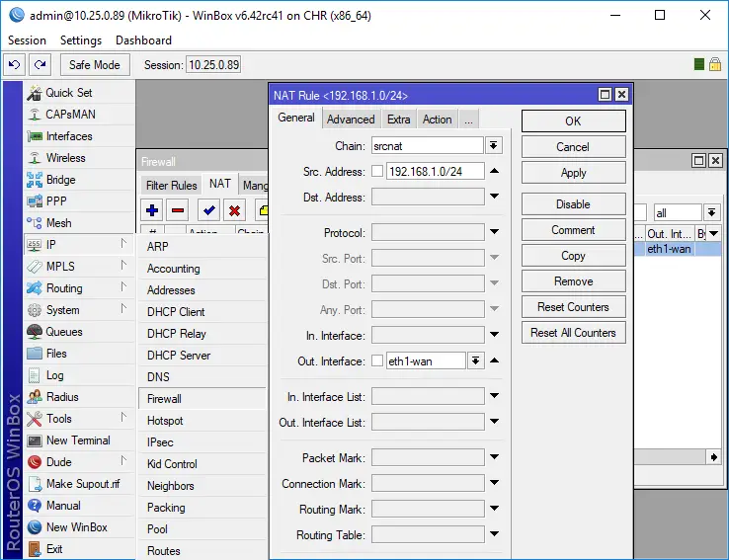The height and width of the screenshot is (560, 729).
Task: Expand the Routing Table field
Action: coord(494,533)
